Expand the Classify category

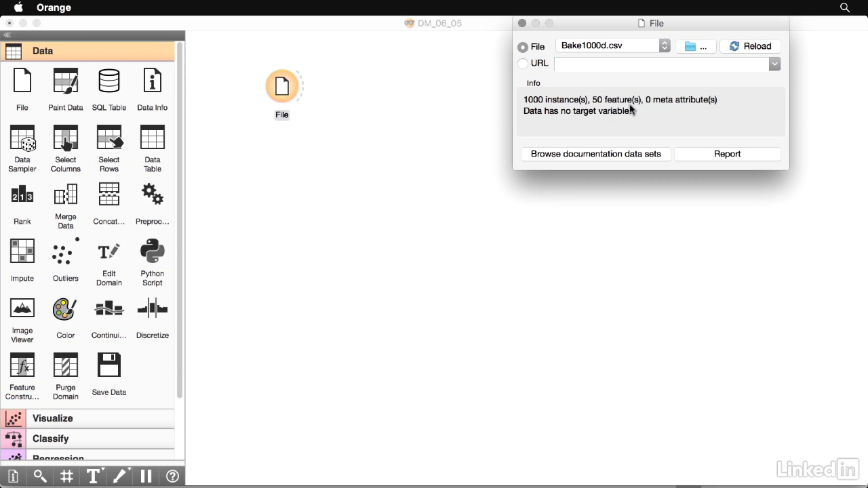(x=87, y=439)
